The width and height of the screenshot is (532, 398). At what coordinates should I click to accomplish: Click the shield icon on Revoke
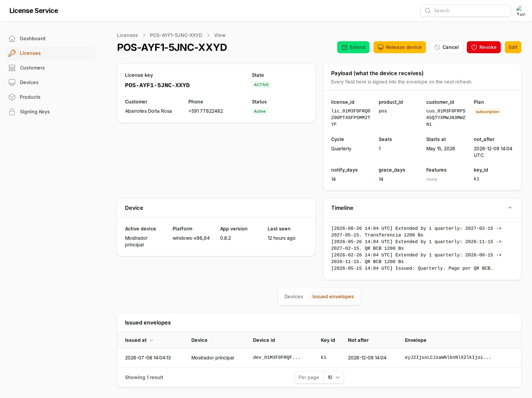pyautogui.click(x=474, y=47)
